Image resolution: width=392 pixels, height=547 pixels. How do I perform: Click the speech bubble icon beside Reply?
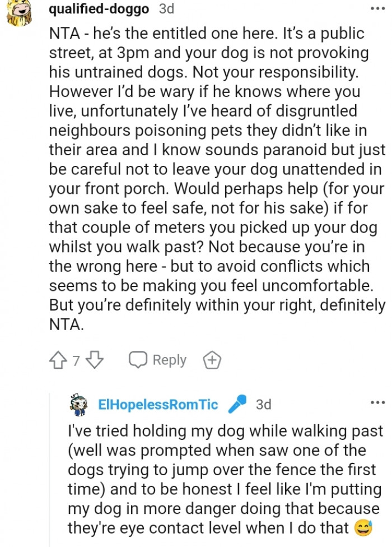pyautogui.click(x=137, y=360)
